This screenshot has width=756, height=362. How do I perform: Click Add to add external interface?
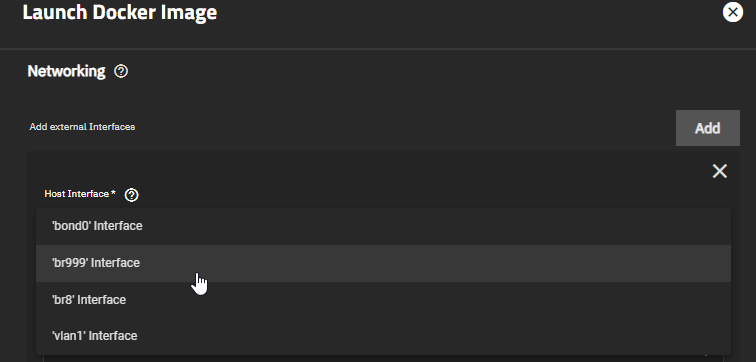tap(707, 128)
